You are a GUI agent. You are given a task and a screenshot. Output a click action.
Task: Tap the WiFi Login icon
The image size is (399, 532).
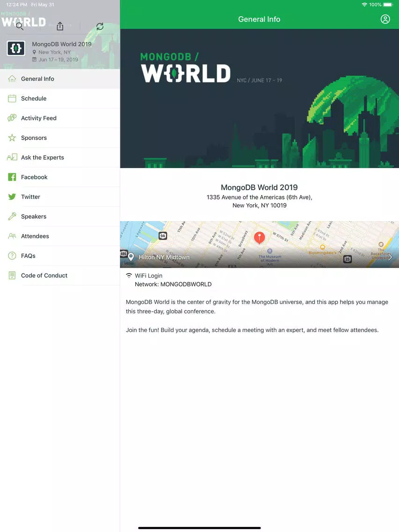[129, 275]
